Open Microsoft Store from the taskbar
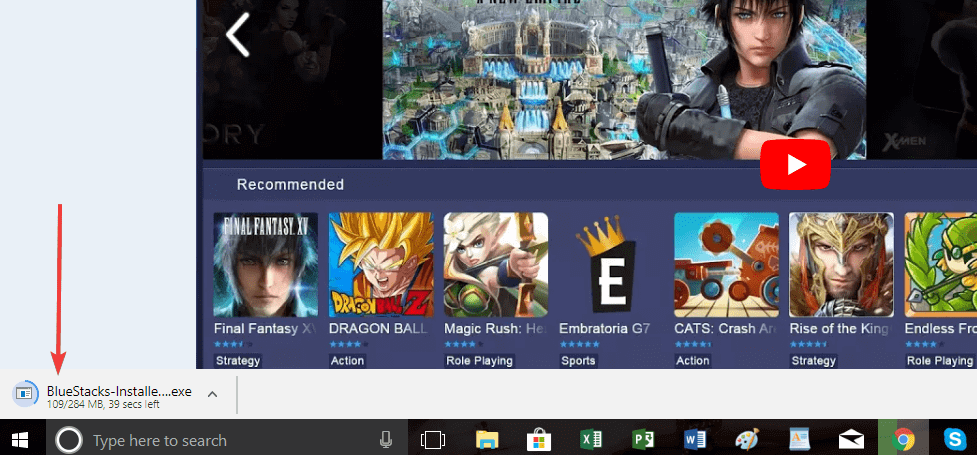Image resolution: width=977 pixels, height=455 pixels. (538, 441)
